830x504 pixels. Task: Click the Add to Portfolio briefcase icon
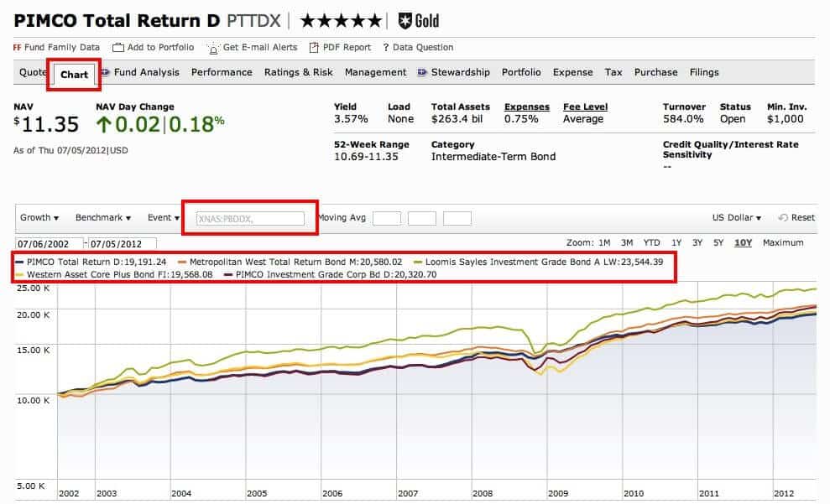click(x=118, y=48)
